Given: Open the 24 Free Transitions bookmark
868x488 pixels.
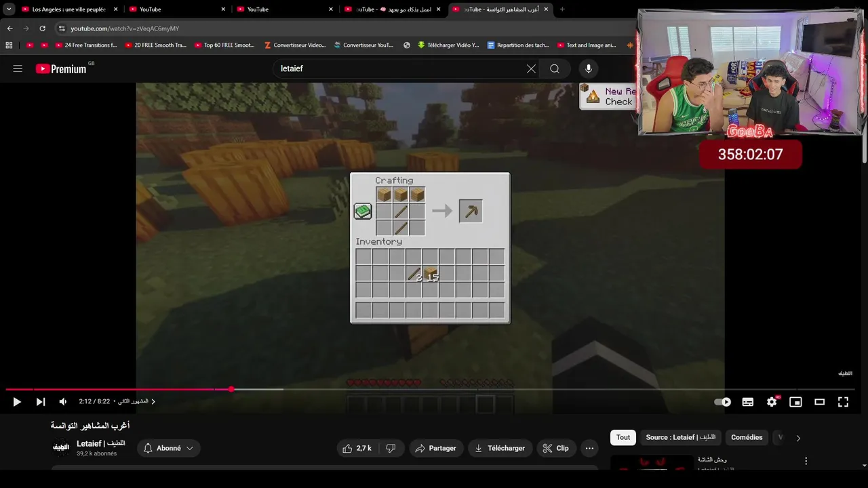Looking at the screenshot, I should [x=86, y=45].
